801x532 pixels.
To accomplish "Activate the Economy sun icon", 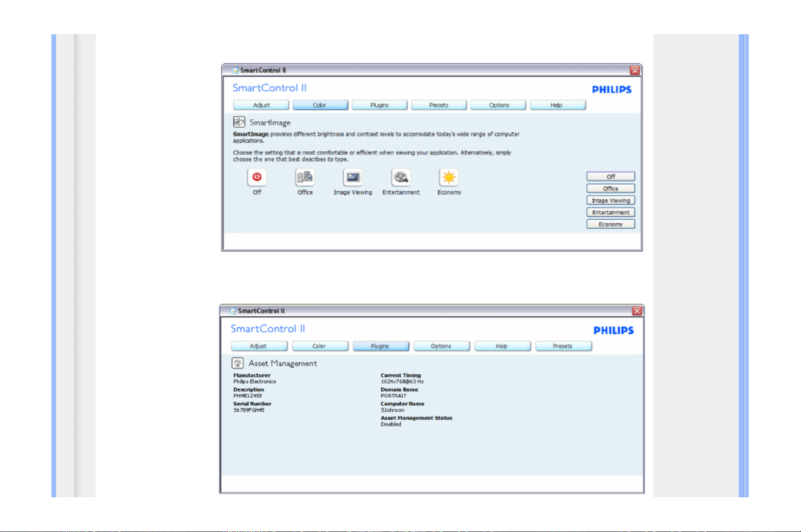I will [x=449, y=177].
